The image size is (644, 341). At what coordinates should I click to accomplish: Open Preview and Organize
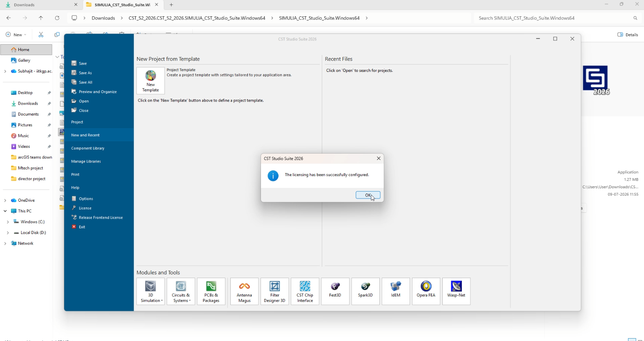pos(94,91)
